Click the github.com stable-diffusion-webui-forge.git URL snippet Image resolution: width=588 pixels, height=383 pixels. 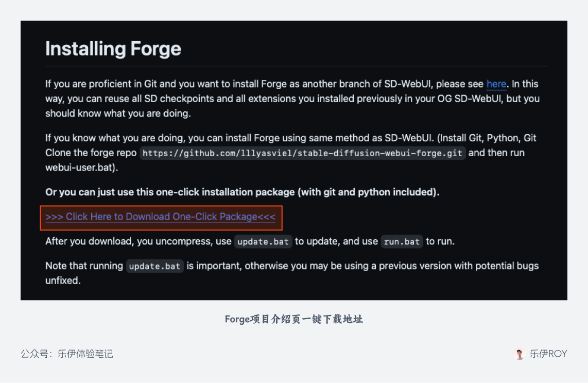[x=302, y=153]
